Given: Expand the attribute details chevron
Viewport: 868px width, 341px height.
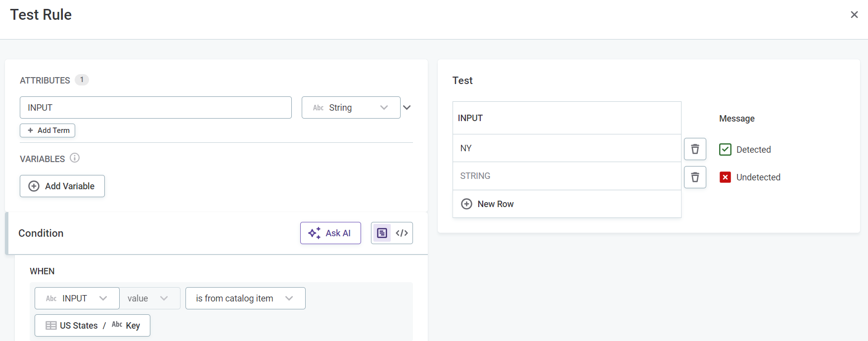Looking at the screenshot, I should click(x=407, y=108).
